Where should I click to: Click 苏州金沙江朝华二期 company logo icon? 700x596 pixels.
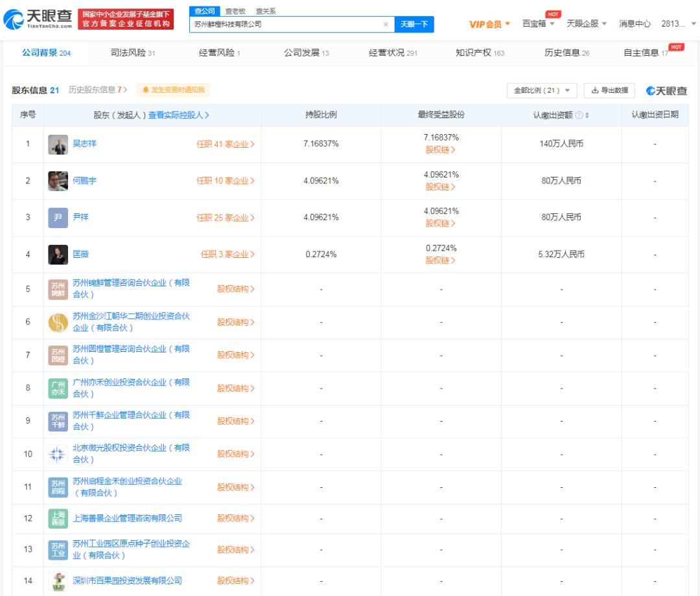click(x=58, y=322)
